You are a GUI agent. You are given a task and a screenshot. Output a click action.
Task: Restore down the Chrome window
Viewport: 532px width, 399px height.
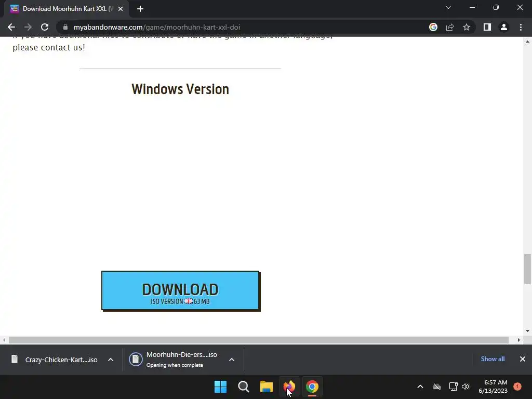[496, 7]
